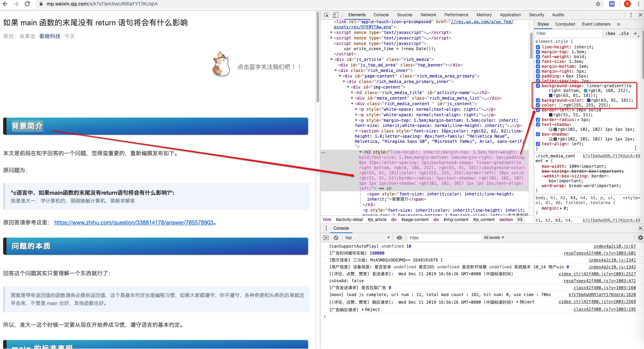The image size is (644, 349).
Task: Open the zhihu.com answer link
Action: pos(134,222)
